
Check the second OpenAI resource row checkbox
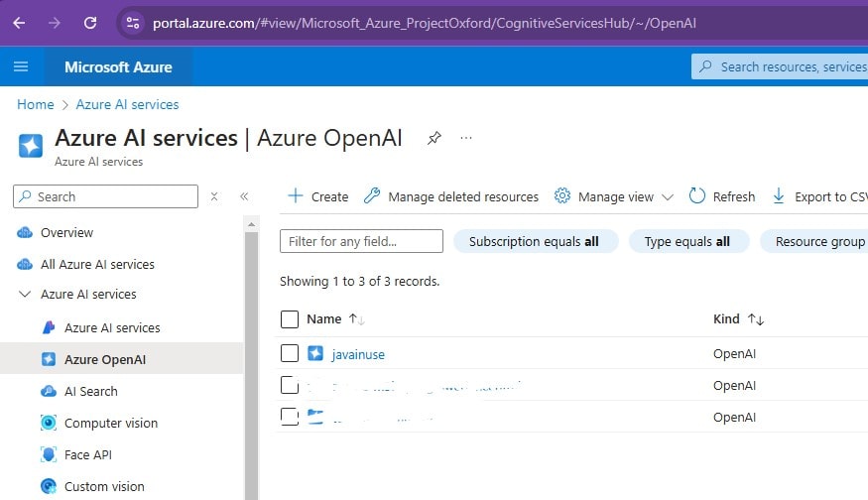290,385
